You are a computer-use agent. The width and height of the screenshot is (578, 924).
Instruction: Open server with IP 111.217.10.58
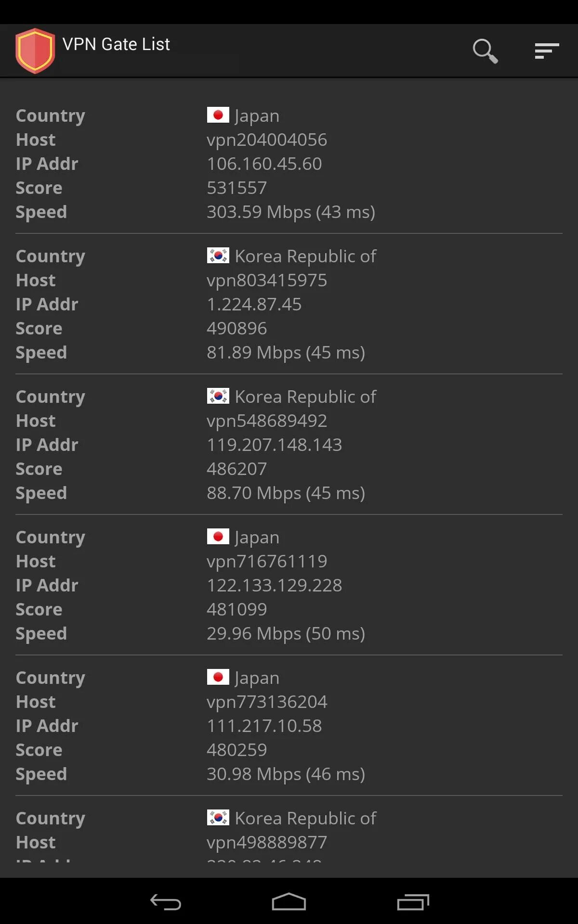264,726
